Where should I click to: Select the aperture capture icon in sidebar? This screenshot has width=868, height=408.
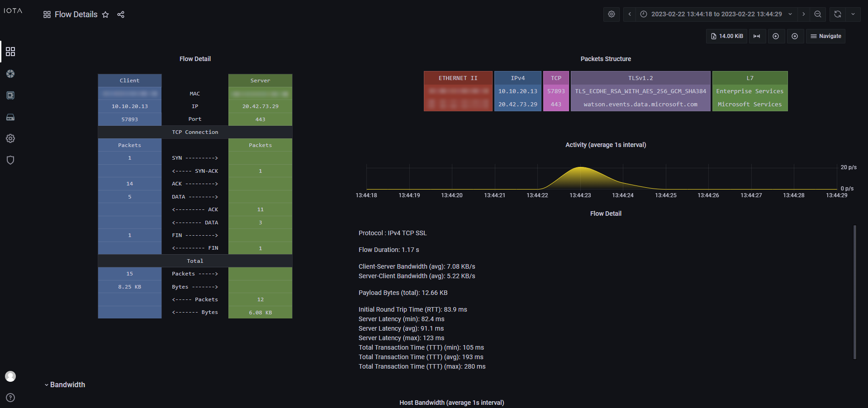click(10, 74)
